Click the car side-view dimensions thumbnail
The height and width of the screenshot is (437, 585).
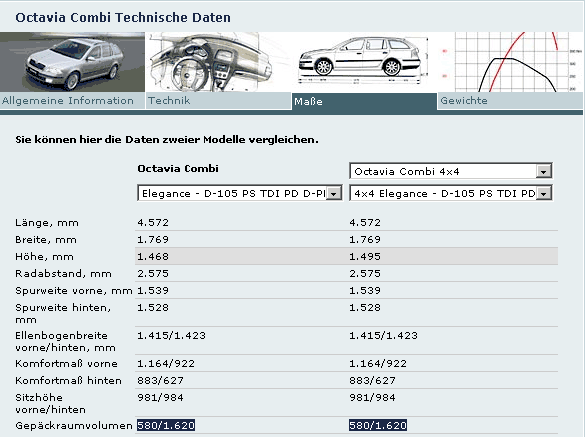point(364,62)
